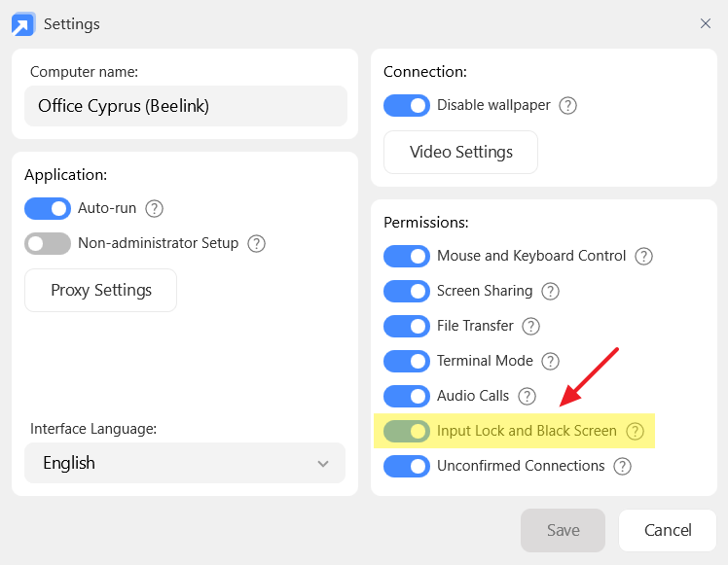Show help for Terminal Mode permission

(x=550, y=362)
